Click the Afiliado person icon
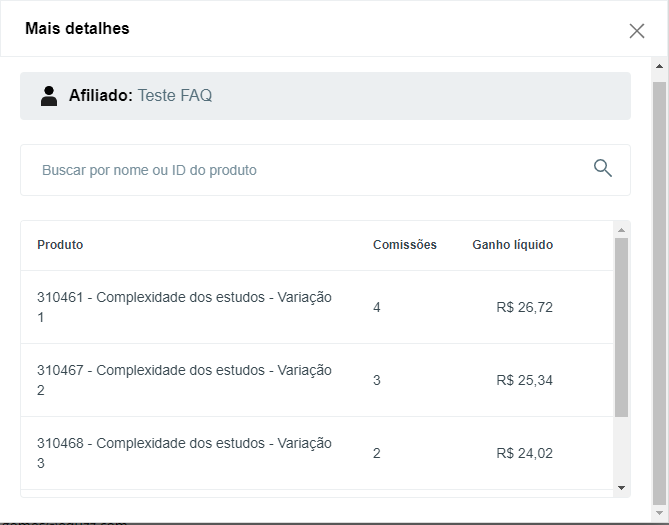 [49, 96]
